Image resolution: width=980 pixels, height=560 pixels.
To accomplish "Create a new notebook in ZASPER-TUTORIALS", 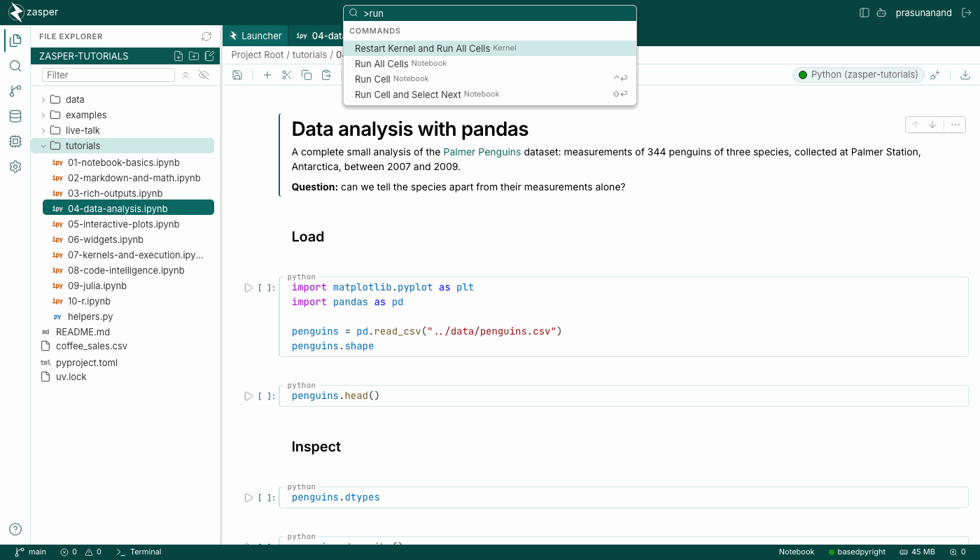I will (x=209, y=56).
